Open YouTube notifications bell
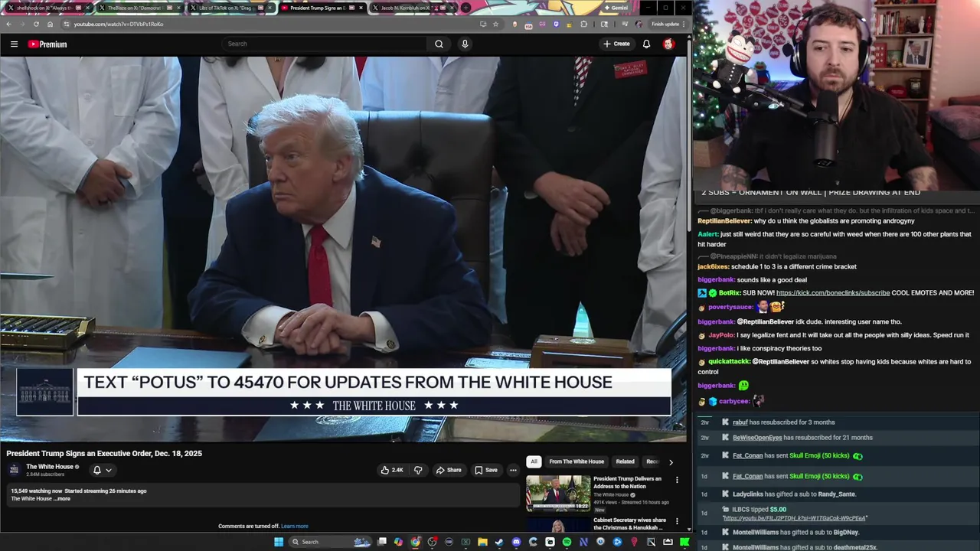980x551 pixels. pos(646,44)
